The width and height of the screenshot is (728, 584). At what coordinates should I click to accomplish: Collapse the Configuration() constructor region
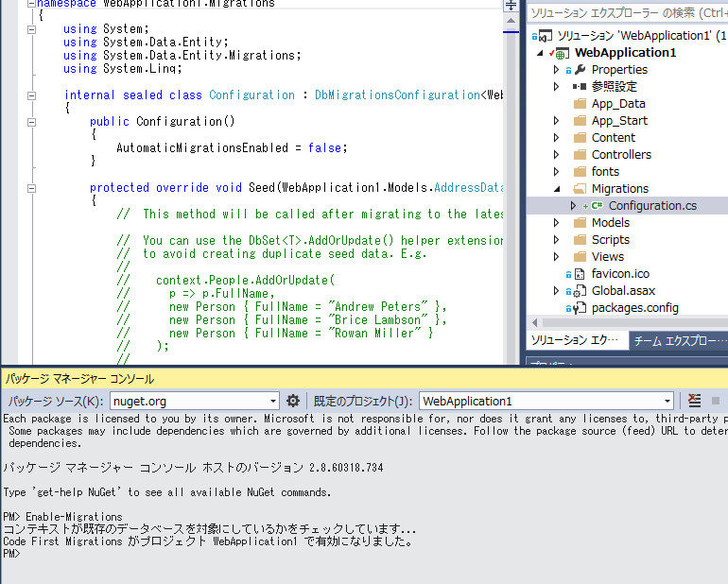click(x=31, y=122)
